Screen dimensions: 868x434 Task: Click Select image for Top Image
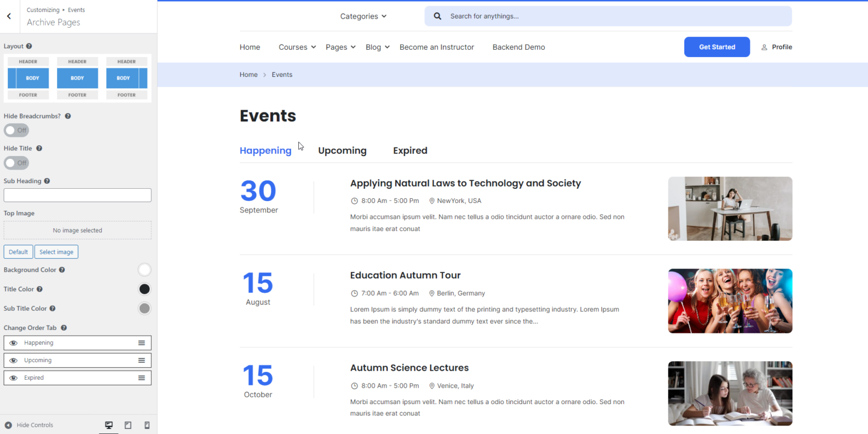point(56,251)
